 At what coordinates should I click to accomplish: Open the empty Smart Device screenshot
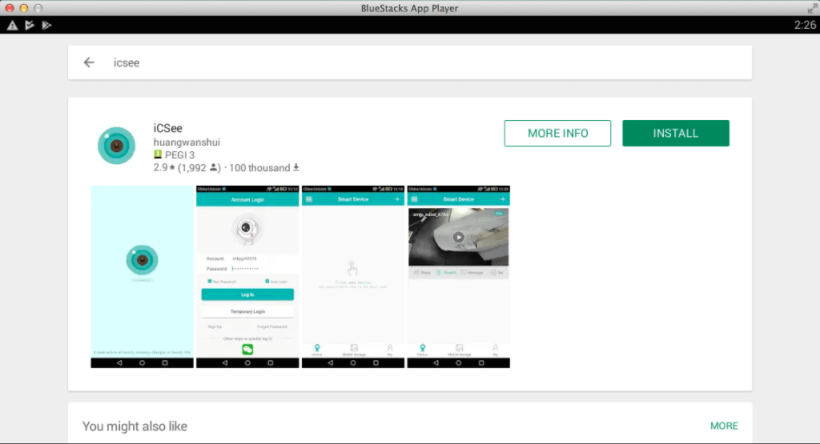pos(353,277)
